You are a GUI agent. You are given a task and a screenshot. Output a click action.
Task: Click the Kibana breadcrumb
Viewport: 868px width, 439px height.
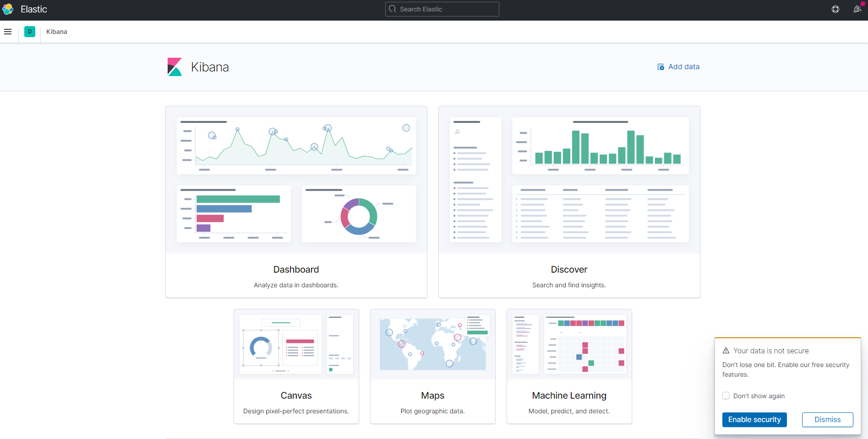[x=57, y=32]
